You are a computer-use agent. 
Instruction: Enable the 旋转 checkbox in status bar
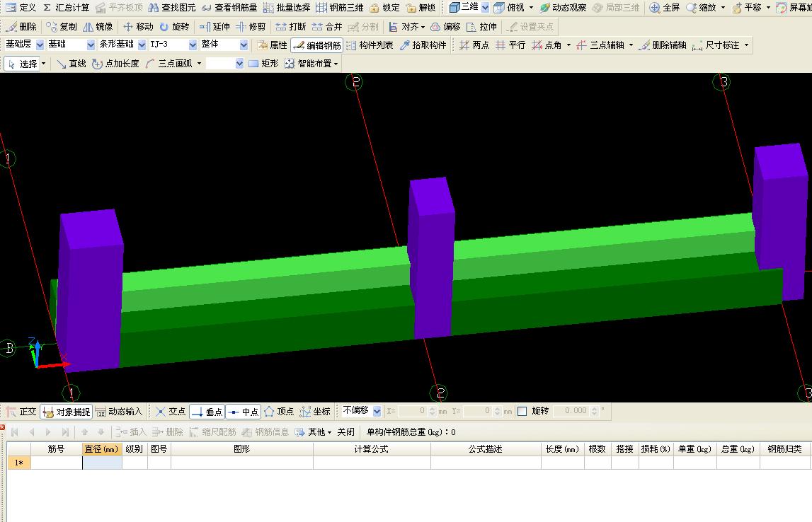point(522,411)
